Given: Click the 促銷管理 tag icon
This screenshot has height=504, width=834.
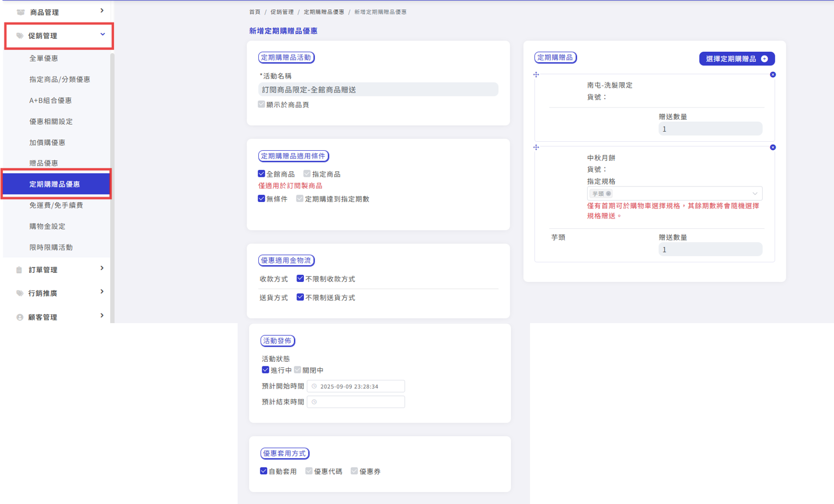Looking at the screenshot, I should (20, 36).
